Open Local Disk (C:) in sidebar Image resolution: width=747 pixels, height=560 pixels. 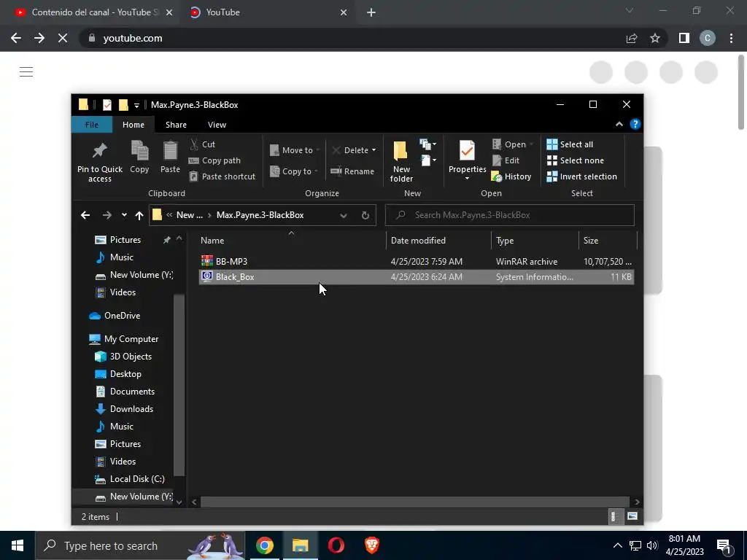(129, 479)
